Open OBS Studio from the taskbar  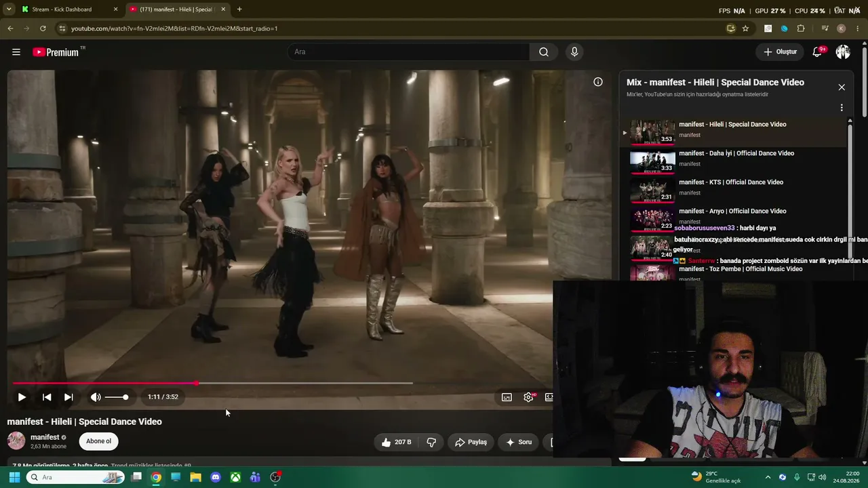click(x=275, y=477)
